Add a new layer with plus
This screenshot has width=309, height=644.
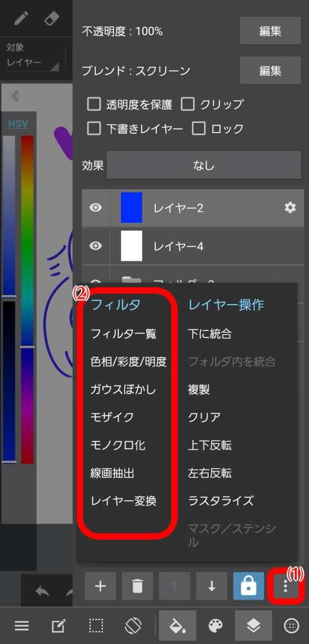click(100, 586)
